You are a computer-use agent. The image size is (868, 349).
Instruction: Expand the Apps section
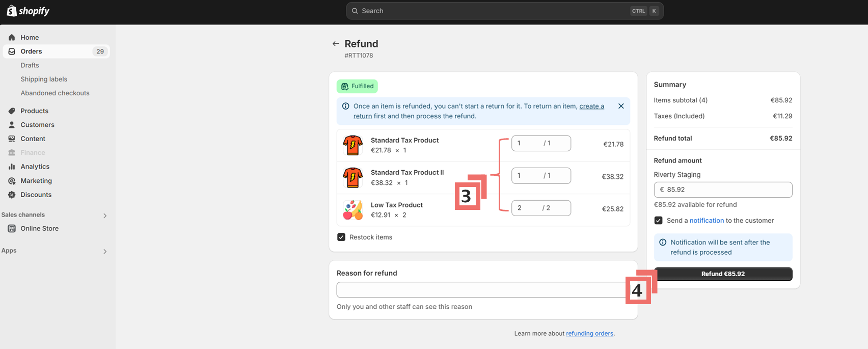pyautogui.click(x=105, y=251)
